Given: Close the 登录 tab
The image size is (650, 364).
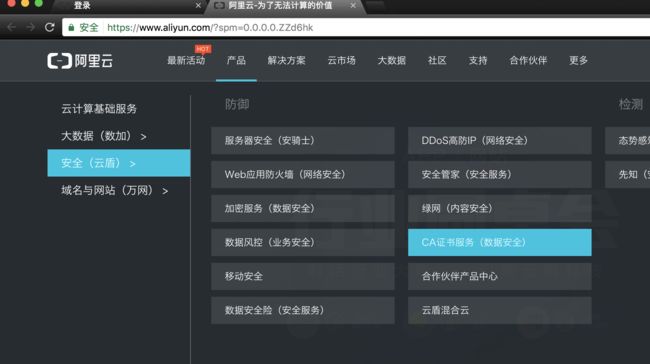Looking at the screenshot, I should point(198,5).
